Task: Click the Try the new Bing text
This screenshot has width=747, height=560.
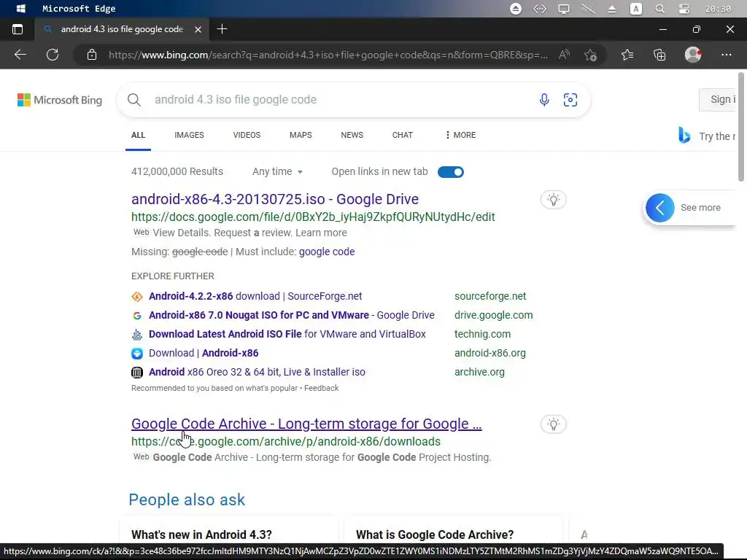Action: pos(717,136)
